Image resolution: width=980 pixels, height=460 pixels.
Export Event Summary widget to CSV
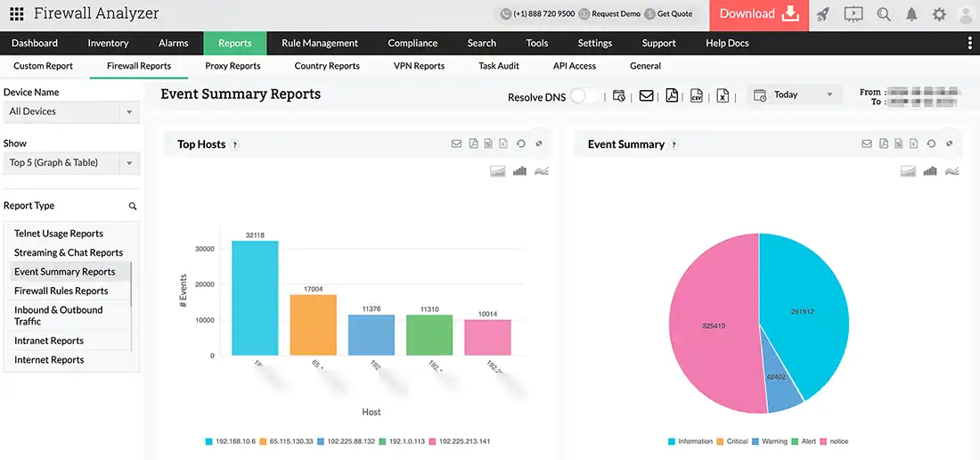point(899,144)
